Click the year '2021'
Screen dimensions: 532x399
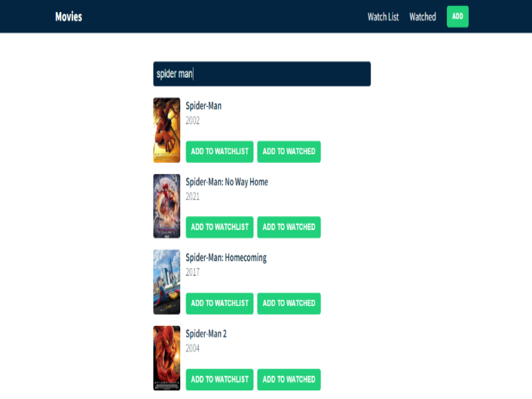(x=192, y=196)
